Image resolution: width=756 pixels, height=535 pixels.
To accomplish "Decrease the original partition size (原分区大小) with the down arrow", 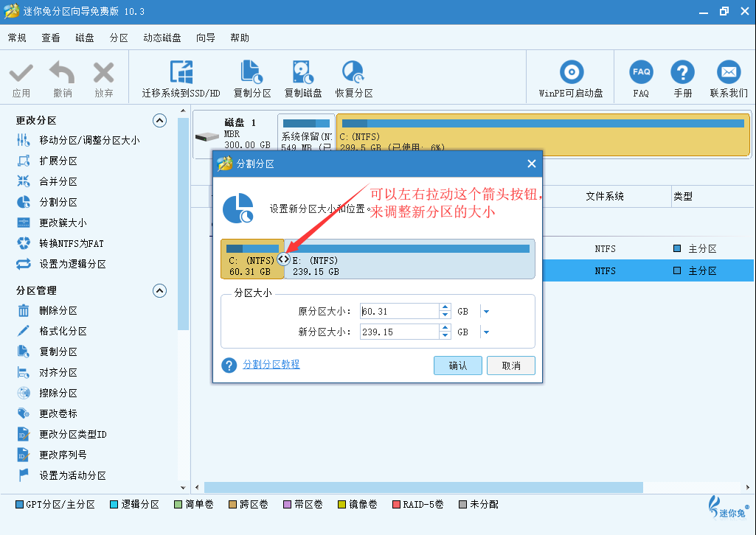I will coord(445,315).
